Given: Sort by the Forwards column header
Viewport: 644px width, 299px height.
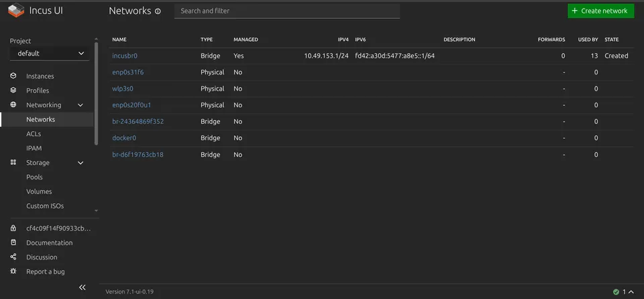Looking at the screenshot, I should pyautogui.click(x=551, y=40).
